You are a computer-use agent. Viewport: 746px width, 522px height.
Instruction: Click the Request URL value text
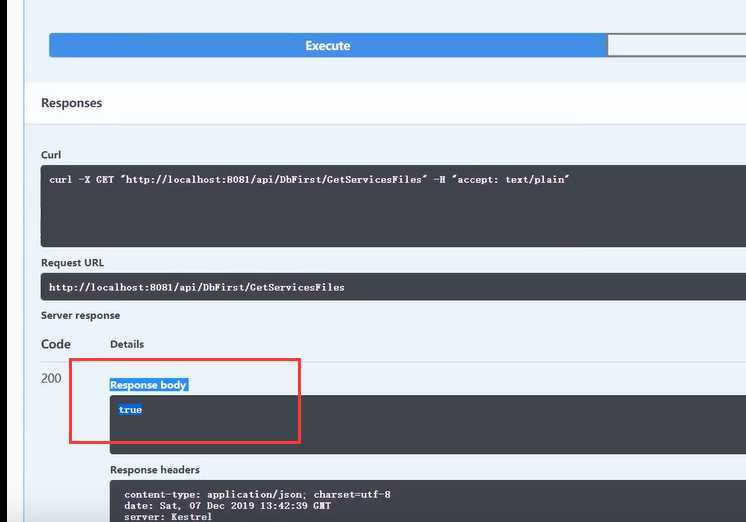[196, 287]
